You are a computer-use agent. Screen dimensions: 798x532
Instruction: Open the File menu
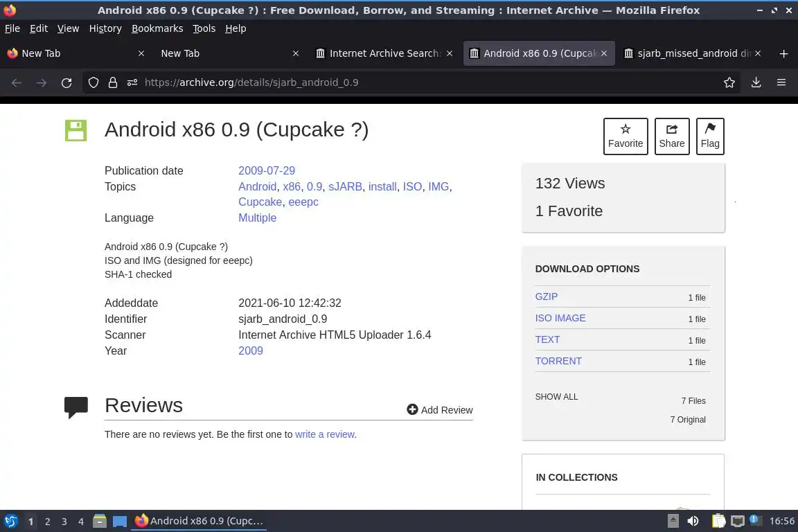12,28
